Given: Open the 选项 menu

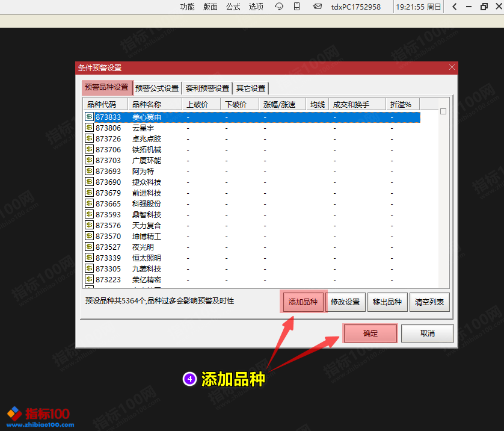Looking at the screenshot, I should pyautogui.click(x=256, y=7).
